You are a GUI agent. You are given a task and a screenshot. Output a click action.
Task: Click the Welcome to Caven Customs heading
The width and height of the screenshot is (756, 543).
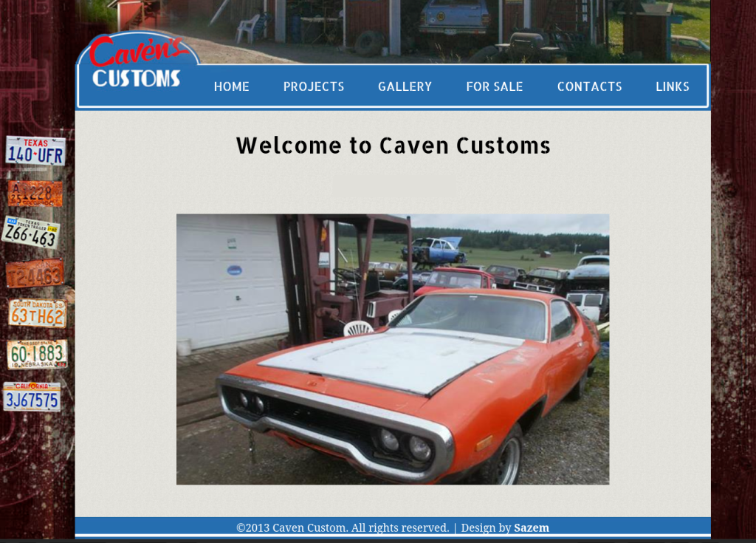pos(393,146)
